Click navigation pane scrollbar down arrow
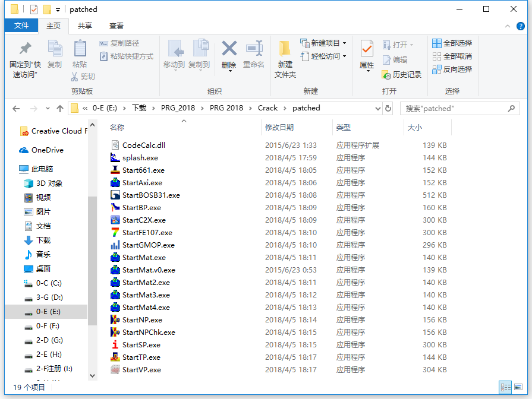 pyautogui.click(x=92, y=376)
